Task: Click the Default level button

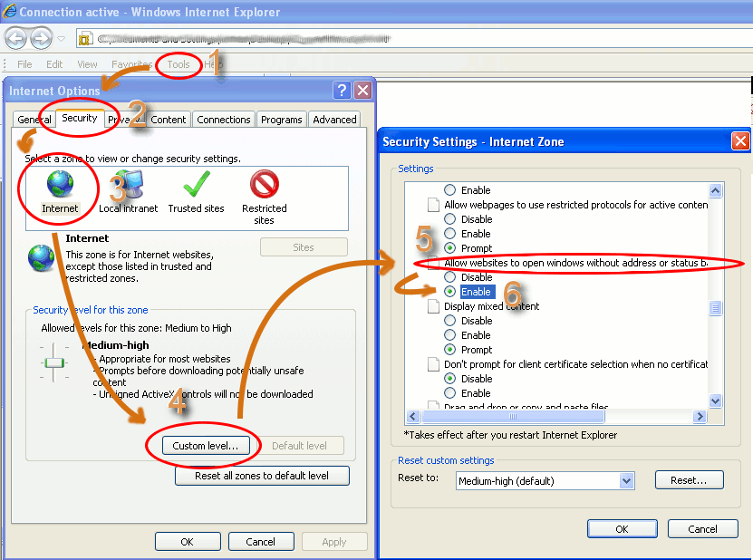Action: coord(299,446)
